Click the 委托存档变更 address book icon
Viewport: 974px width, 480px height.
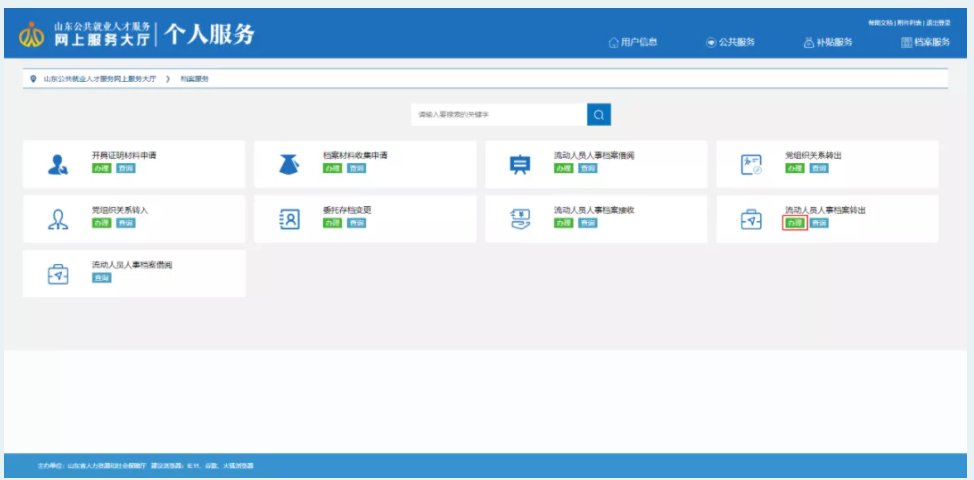289,219
